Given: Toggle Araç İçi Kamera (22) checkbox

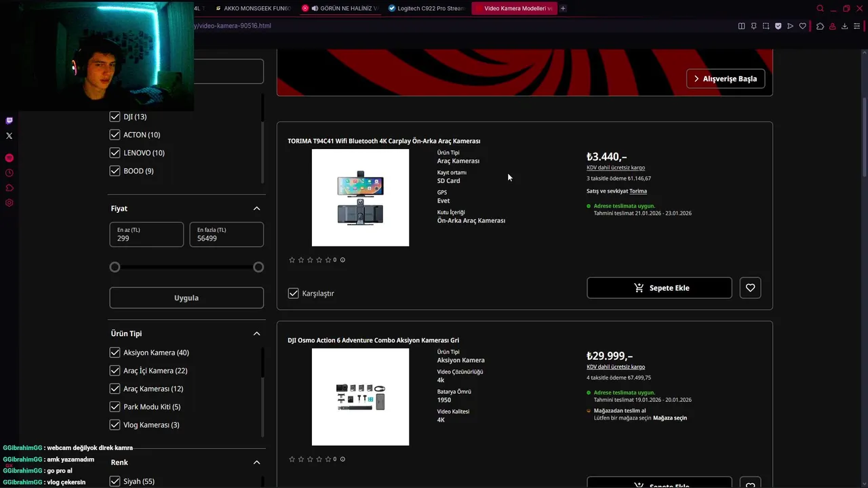Looking at the screenshot, I should click(115, 371).
